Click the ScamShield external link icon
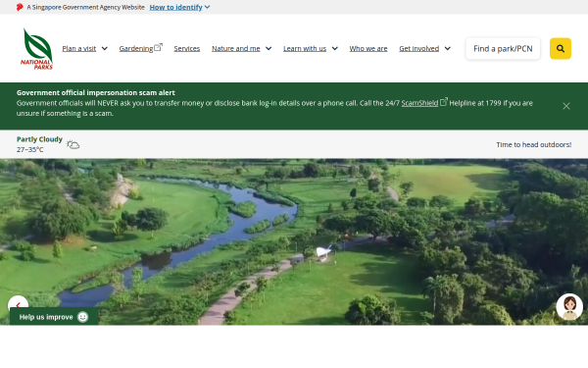 coord(444,102)
